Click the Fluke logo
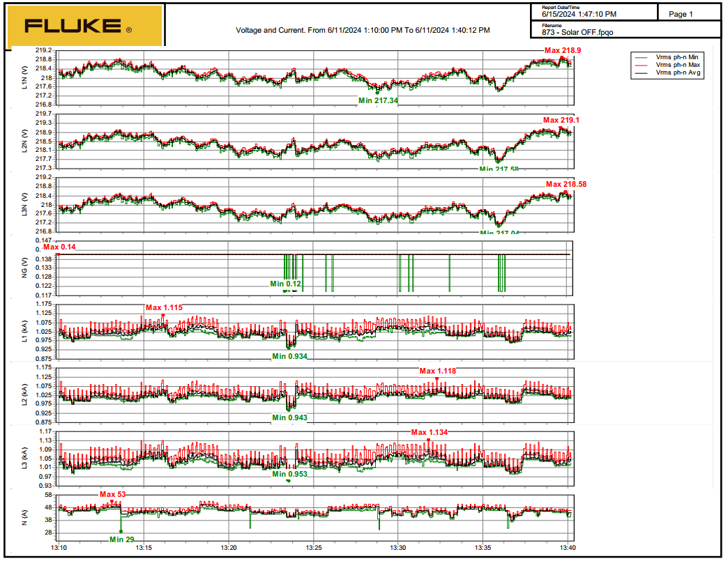The image size is (728, 561). point(84,26)
